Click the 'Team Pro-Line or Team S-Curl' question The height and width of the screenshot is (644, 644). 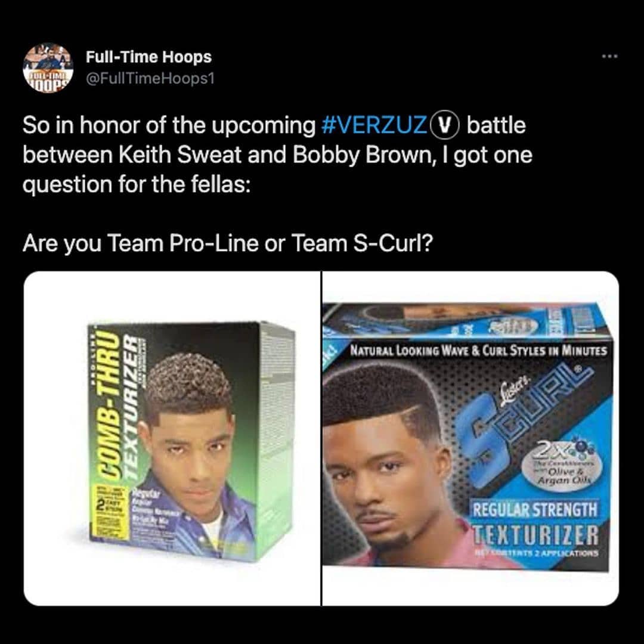click(x=228, y=243)
